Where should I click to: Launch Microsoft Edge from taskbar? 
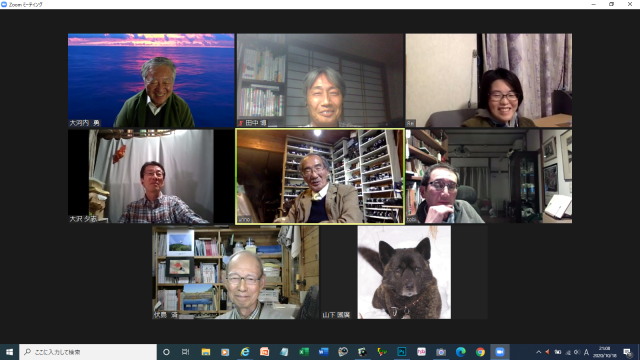[460, 352]
